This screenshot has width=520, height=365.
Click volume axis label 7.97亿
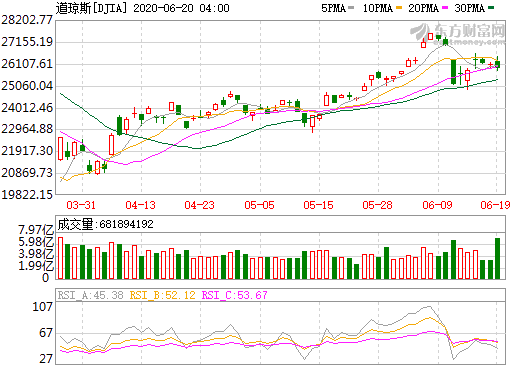point(36,230)
